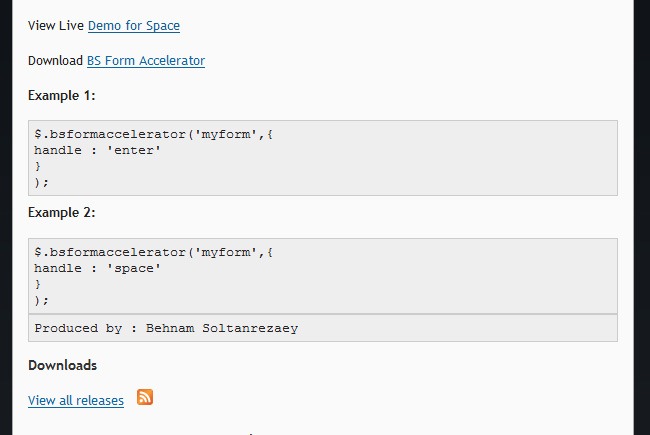Image resolution: width=650 pixels, height=435 pixels.
Task: Open the Demo for Space link
Action: 134,26
